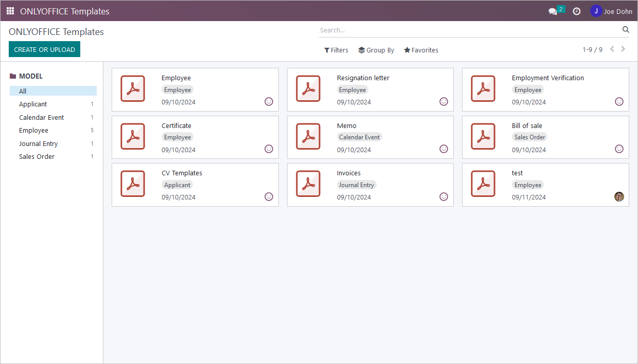Open the Filters dropdown

[x=336, y=50]
